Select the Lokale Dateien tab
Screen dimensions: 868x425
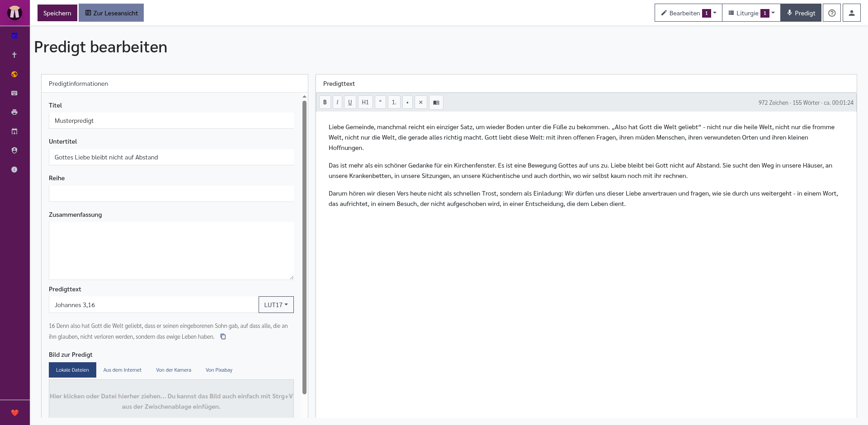(72, 370)
